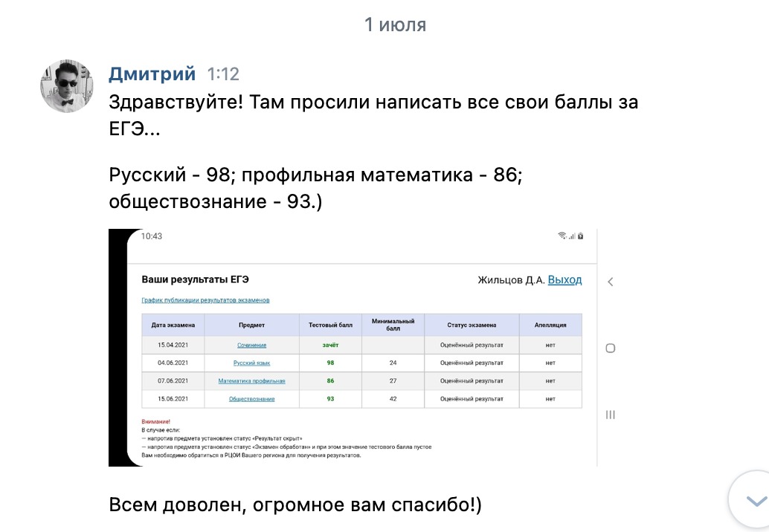The image size is (769, 532).
Task: Click the battery icon in the phone status bar
Action: pos(581,236)
